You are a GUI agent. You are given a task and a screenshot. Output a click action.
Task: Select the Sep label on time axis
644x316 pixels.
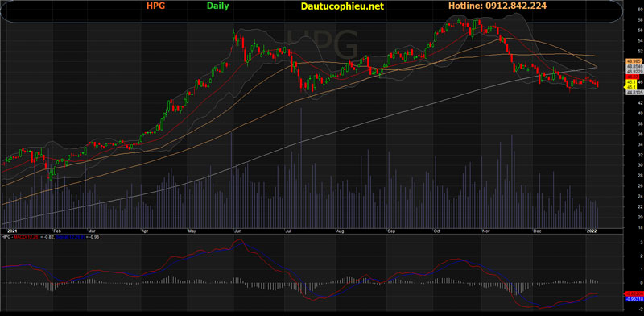391,231
